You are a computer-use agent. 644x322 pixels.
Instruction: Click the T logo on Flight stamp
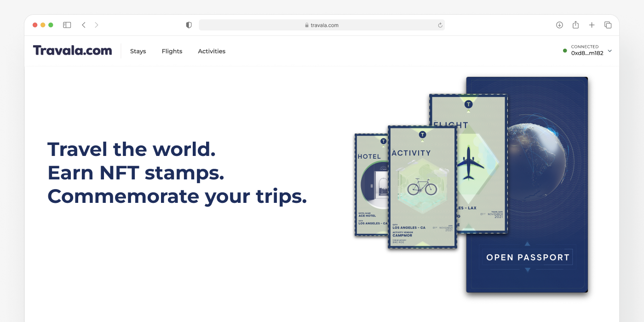pos(468,104)
